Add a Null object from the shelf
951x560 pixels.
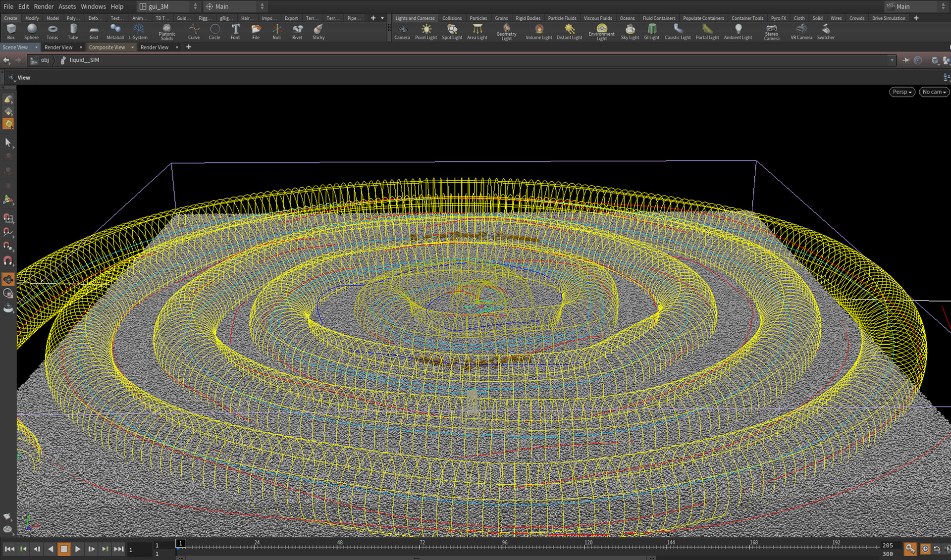click(x=276, y=32)
